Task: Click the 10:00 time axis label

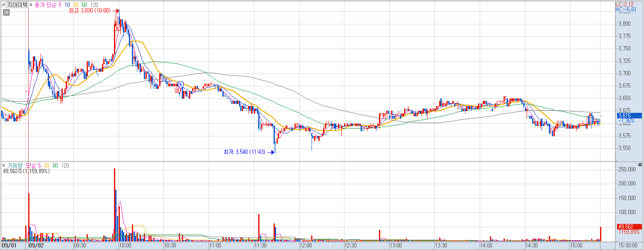Action: click(125, 246)
